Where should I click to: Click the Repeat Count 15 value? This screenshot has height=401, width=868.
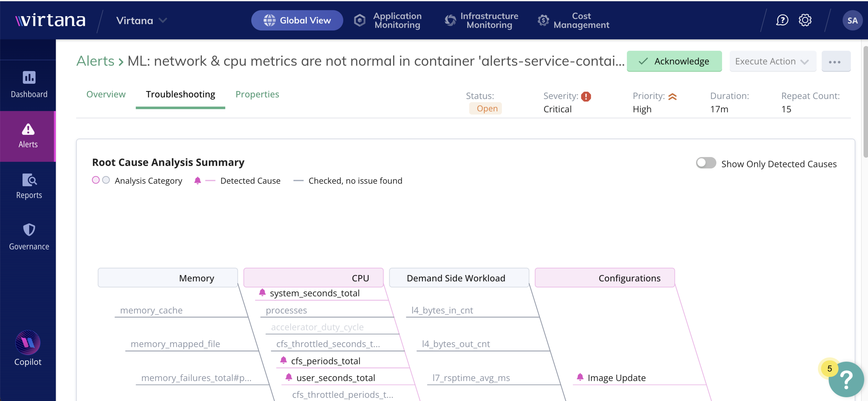tap(786, 109)
